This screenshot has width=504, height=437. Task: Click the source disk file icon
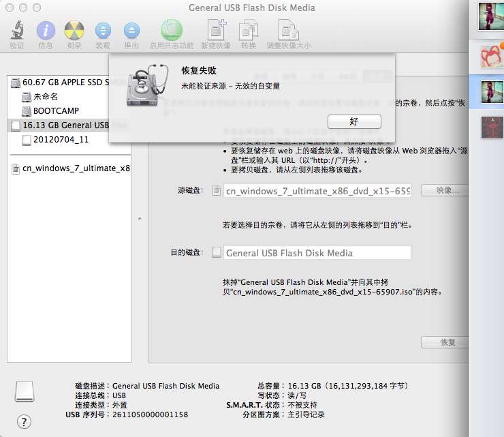[x=217, y=190]
